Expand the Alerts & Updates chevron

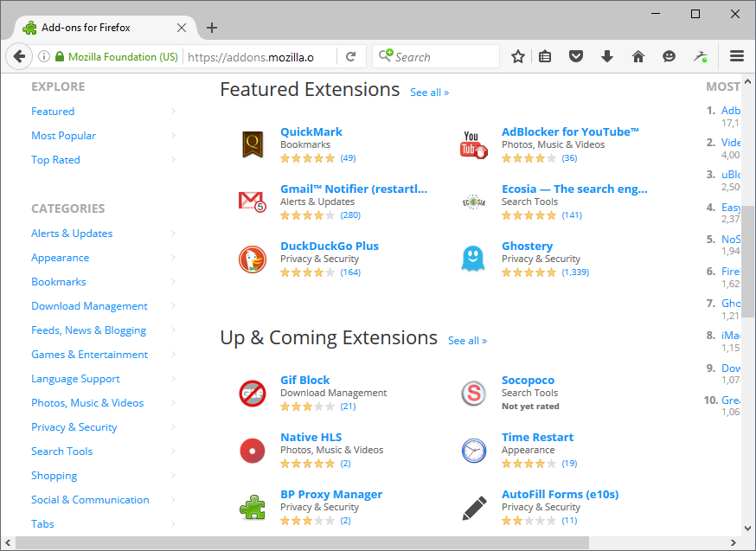tap(173, 234)
